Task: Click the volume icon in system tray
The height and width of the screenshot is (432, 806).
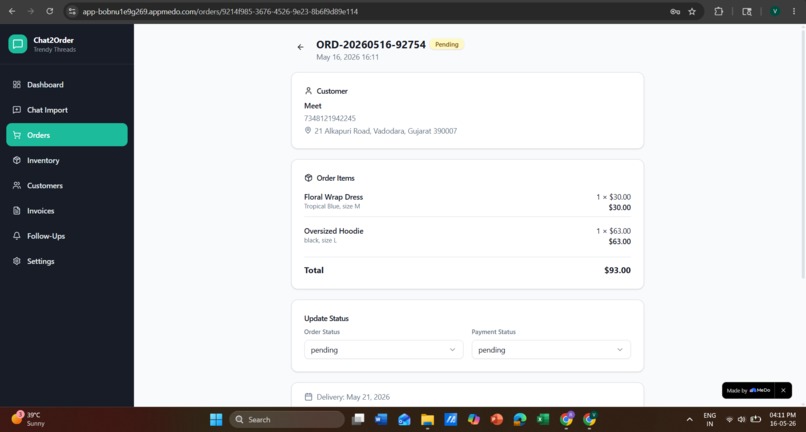Action: pyautogui.click(x=741, y=420)
